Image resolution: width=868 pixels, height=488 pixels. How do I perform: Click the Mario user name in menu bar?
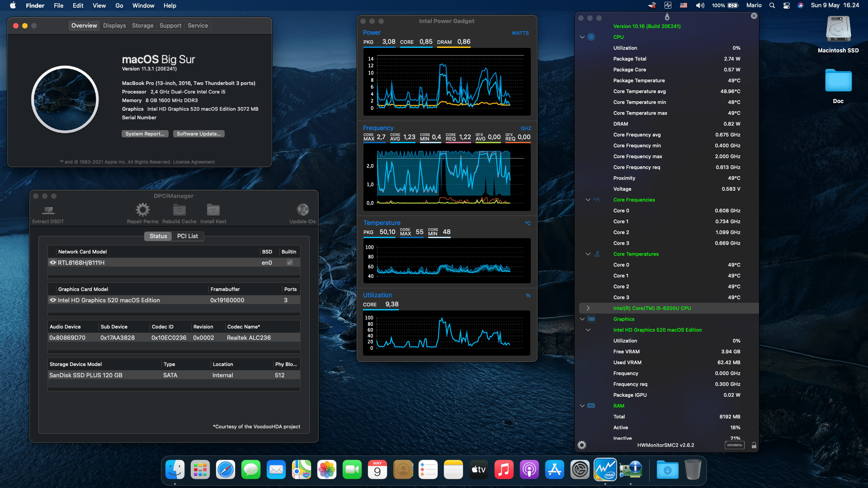pyautogui.click(x=754, y=5)
